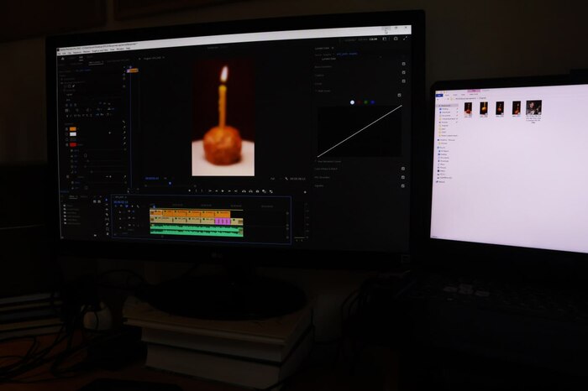Open the Help menu

[x=129, y=49]
